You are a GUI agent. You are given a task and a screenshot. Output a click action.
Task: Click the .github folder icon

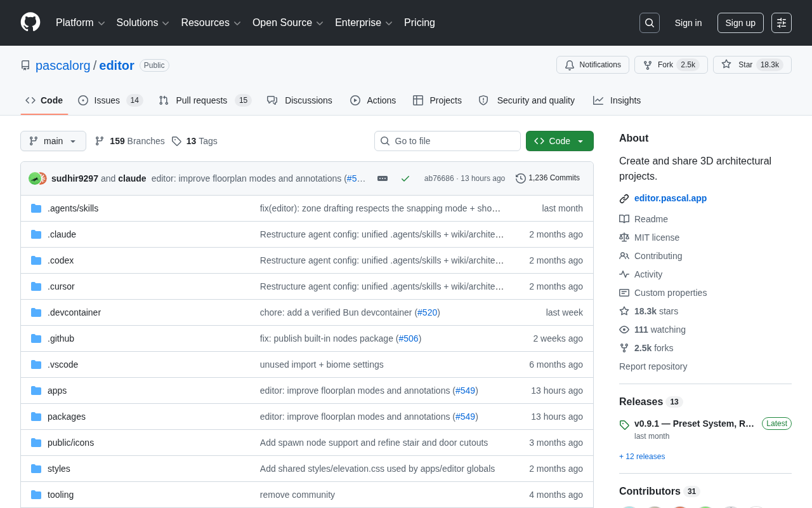pyautogui.click(x=36, y=338)
